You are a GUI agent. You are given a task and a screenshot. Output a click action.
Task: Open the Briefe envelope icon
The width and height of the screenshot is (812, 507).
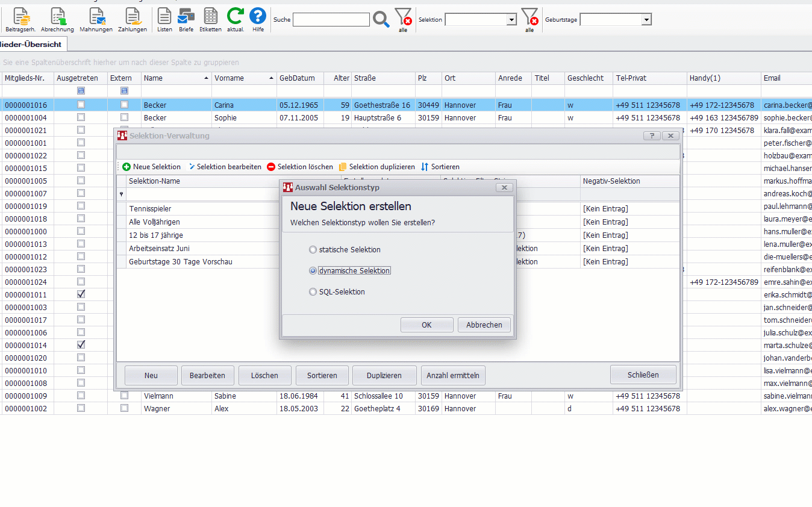pyautogui.click(x=186, y=17)
